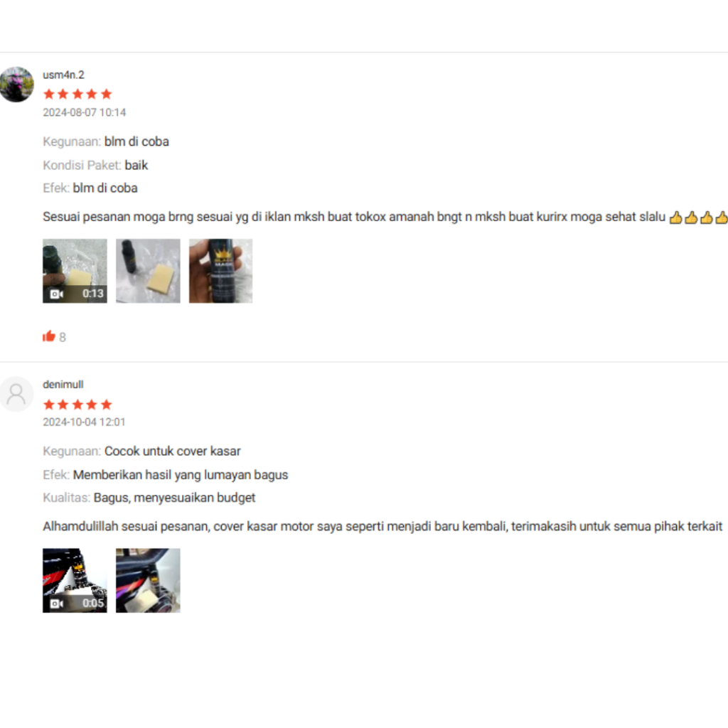Click usm4n.2's five-star rating

[77, 95]
